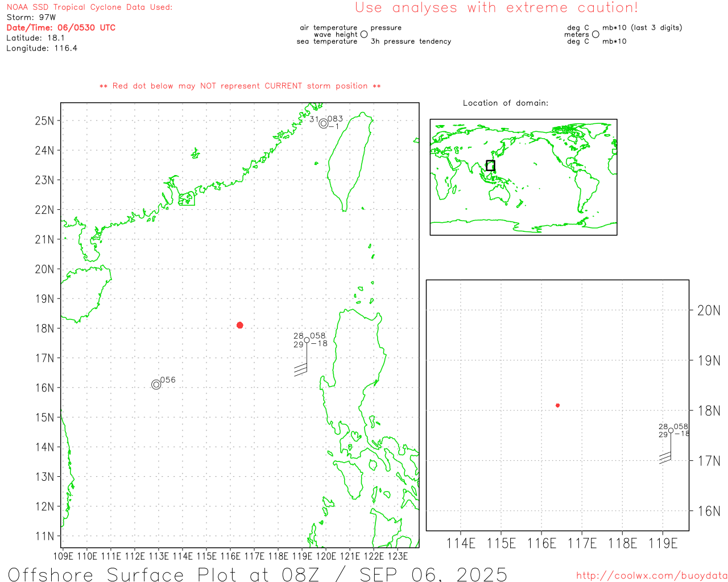The height and width of the screenshot is (582, 728).
Task: Click the '114E' label on the inset map
Action: pos(461,543)
